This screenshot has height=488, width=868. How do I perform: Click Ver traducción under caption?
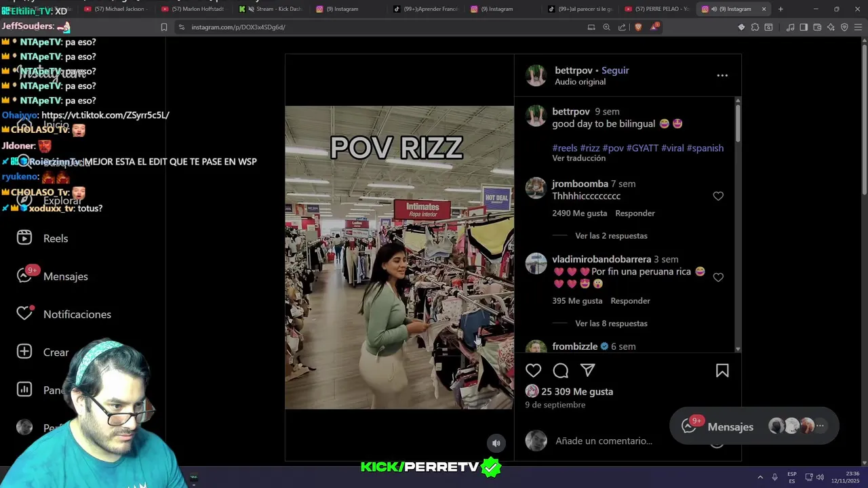[x=578, y=158]
